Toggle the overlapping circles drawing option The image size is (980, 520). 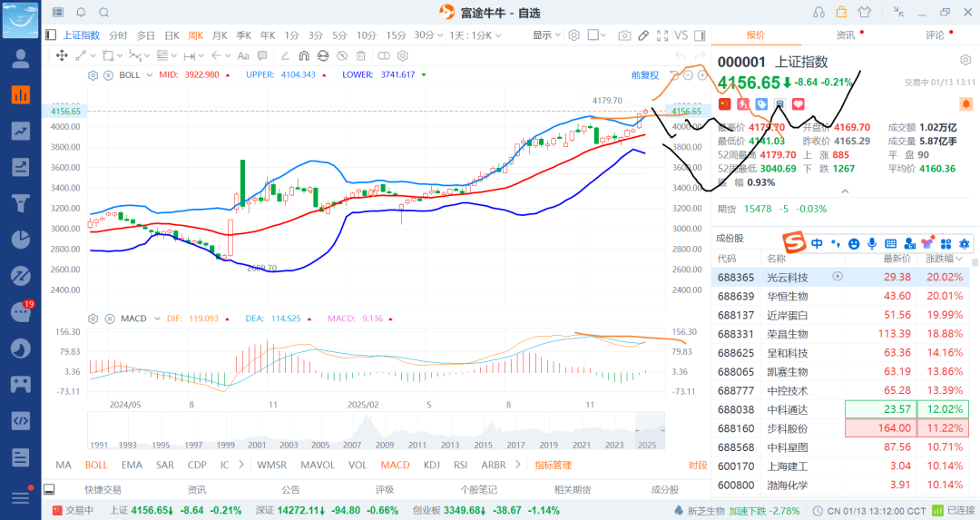point(384,55)
